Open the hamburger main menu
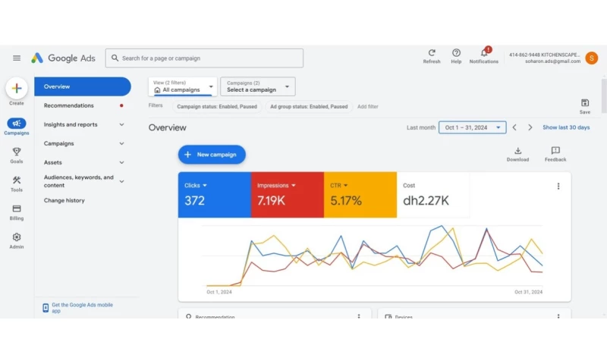 tap(17, 58)
